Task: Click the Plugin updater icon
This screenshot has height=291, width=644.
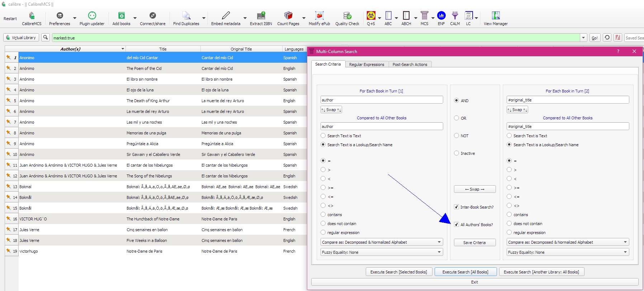Action: coord(92,16)
